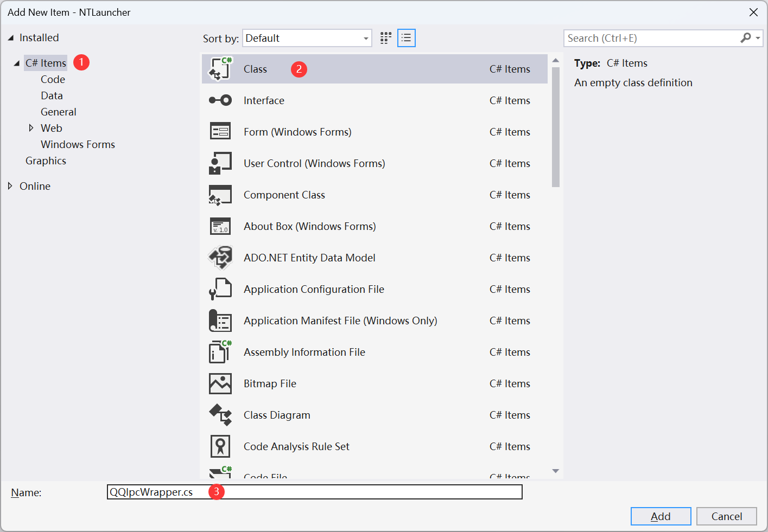
Task: Select the Code category
Action: pos(53,79)
